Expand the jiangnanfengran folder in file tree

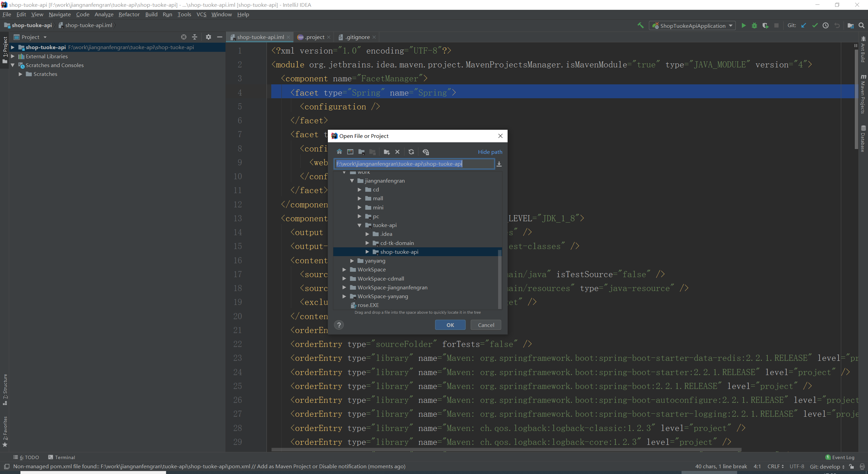tap(352, 180)
